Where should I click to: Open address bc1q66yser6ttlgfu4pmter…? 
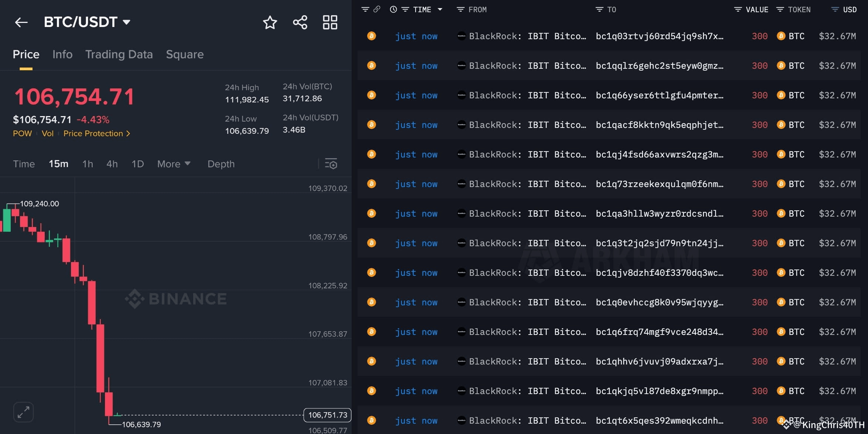click(660, 95)
